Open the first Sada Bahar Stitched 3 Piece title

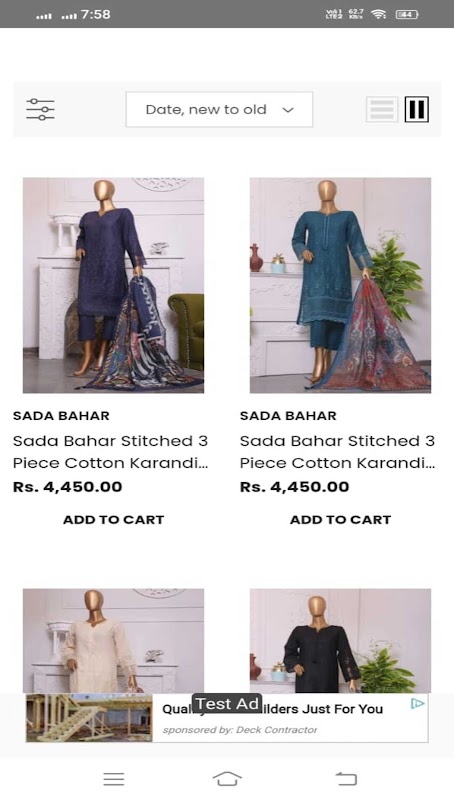pos(111,452)
